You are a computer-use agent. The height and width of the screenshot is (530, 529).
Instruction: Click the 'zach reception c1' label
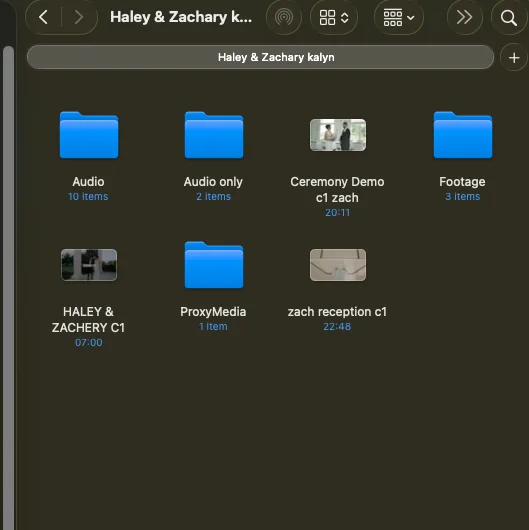point(337,312)
